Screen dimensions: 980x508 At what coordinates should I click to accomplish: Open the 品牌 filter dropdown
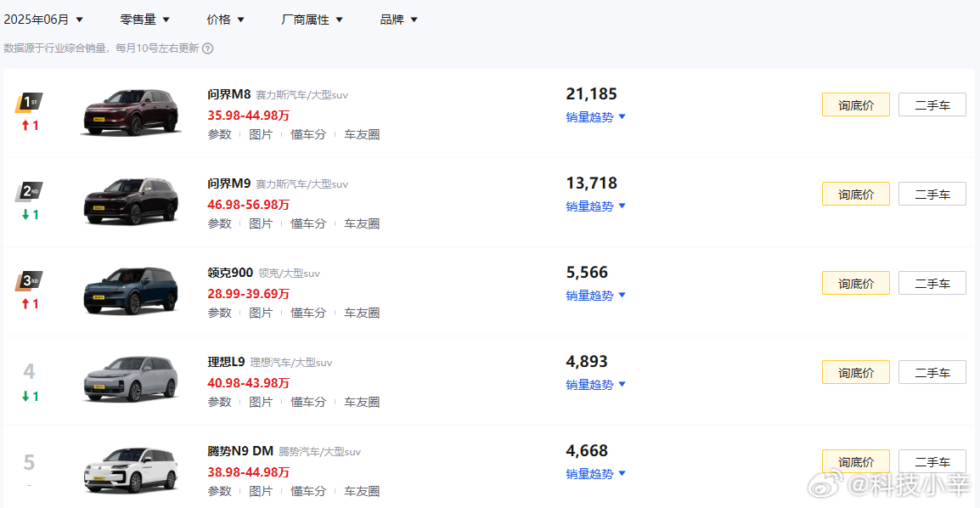click(398, 20)
